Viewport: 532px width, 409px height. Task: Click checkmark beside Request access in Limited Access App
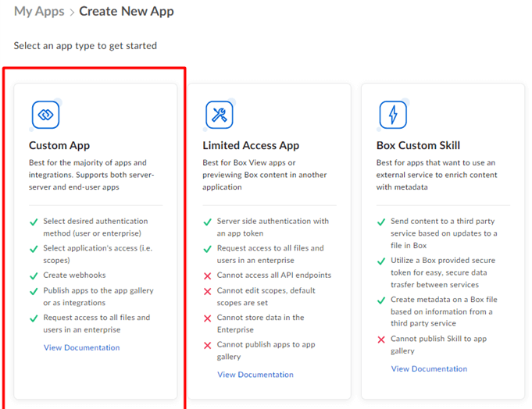pos(207,250)
